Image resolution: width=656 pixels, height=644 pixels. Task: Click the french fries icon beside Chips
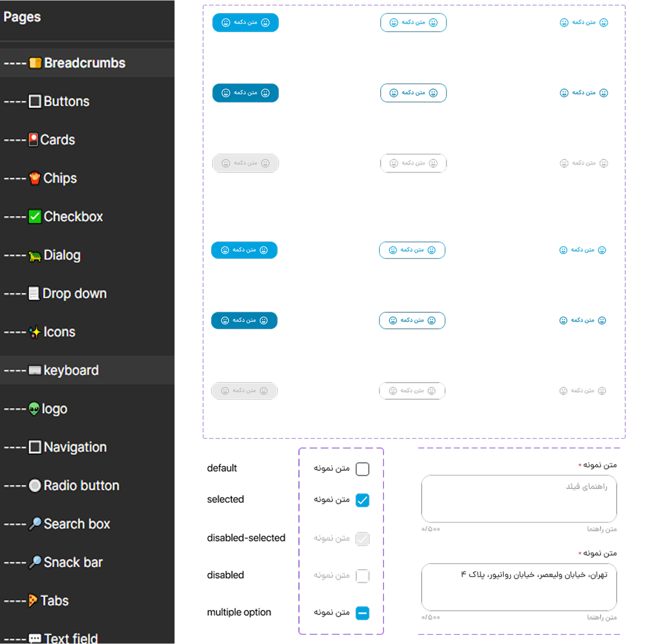(x=34, y=178)
